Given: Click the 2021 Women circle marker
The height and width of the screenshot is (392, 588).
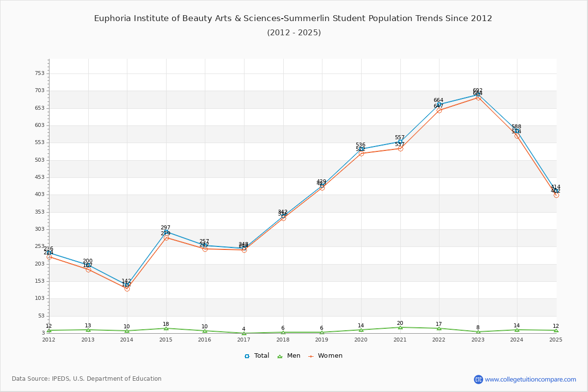Looking at the screenshot, I should [400, 148].
